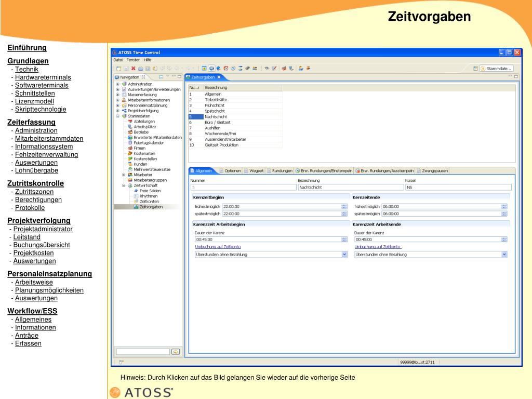Viewport: 532px width, 399px height.
Task: Expand the Projektverfolgung tree node
Action: click(x=118, y=111)
